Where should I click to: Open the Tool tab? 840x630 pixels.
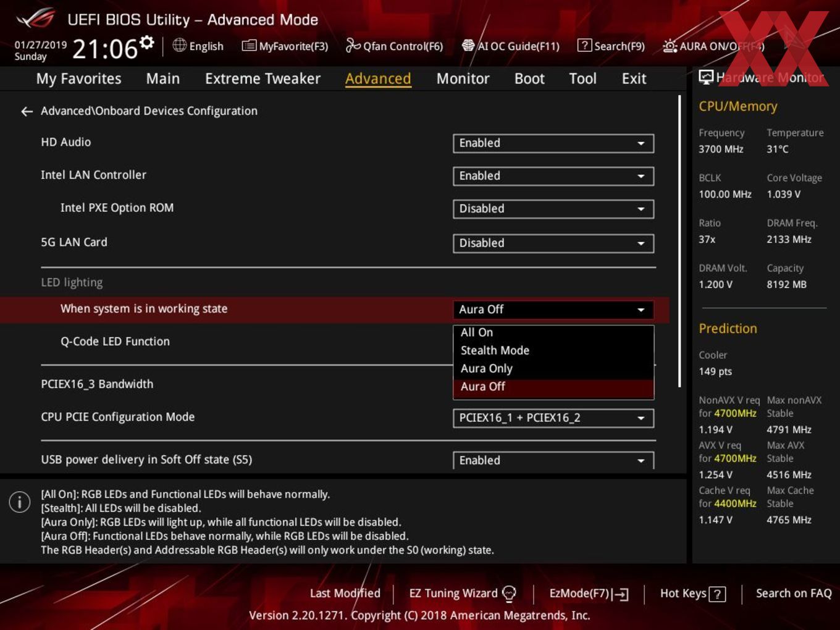click(582, 78)
